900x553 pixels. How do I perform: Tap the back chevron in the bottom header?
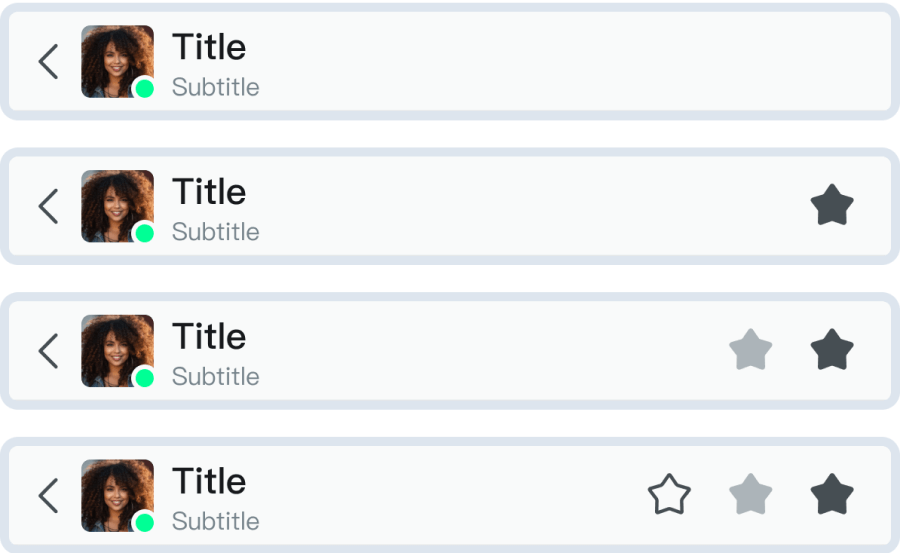[x=48, y=496]
